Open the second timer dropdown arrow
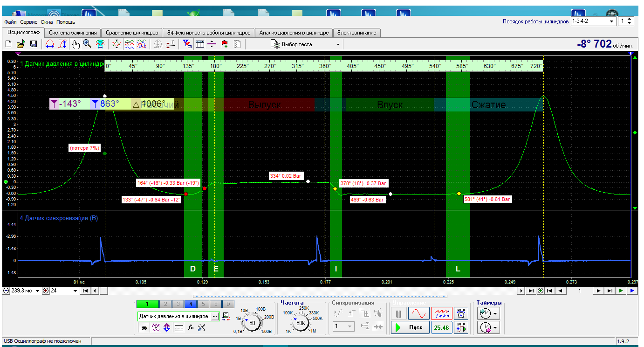Viewport: 644px width, 347px height. point(495,328)
